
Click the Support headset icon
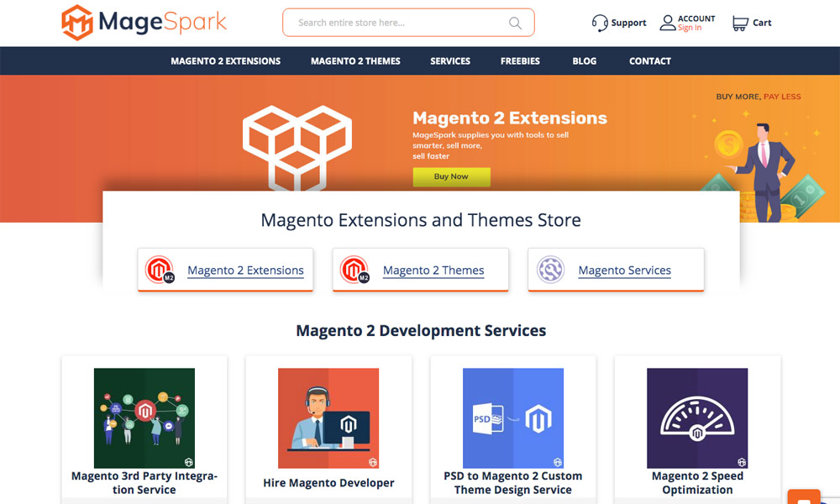[x=600, y=23]
